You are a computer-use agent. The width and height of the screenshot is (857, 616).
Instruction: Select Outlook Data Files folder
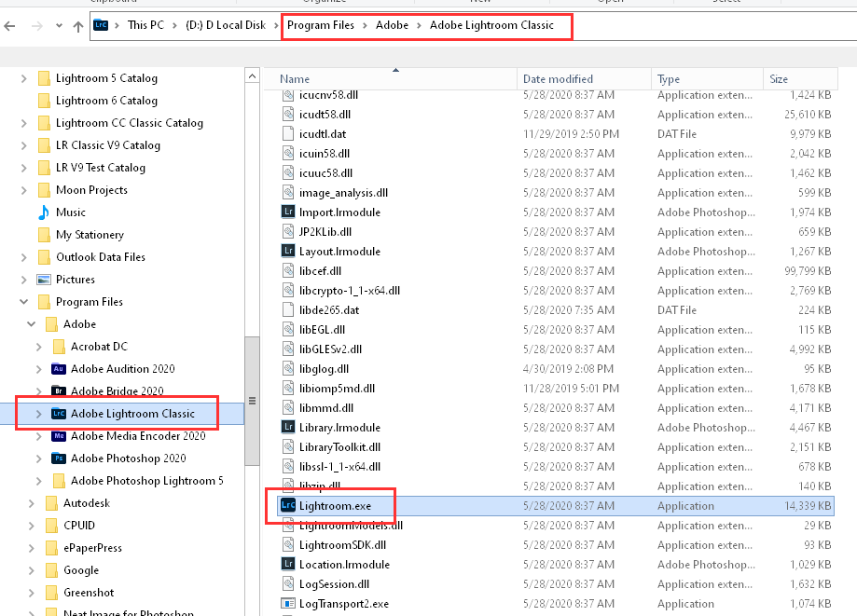pyautogui.click(x=100, y=257)
